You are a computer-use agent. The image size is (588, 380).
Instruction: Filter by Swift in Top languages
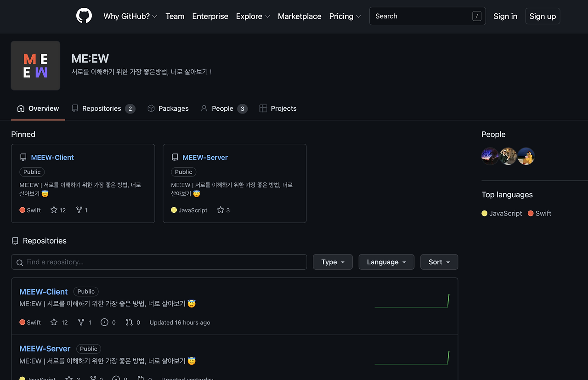tap(539, 213)
